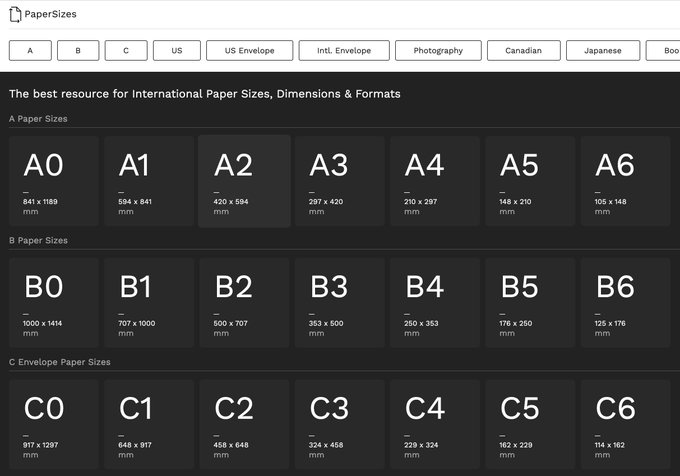Open the C4 envelope size card

(x=435, y=425)
